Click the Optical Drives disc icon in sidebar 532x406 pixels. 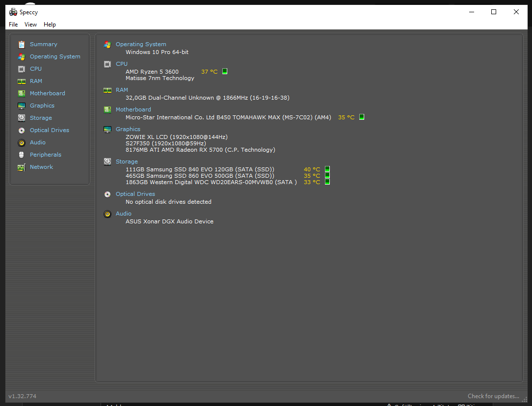tap(22, 131)
